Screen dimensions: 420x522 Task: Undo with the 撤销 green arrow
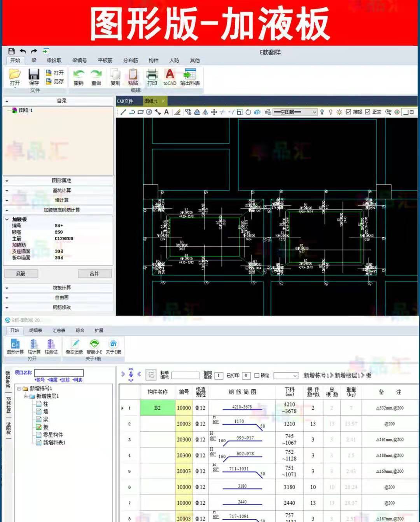pyautogui.click(x=79, y=77)
